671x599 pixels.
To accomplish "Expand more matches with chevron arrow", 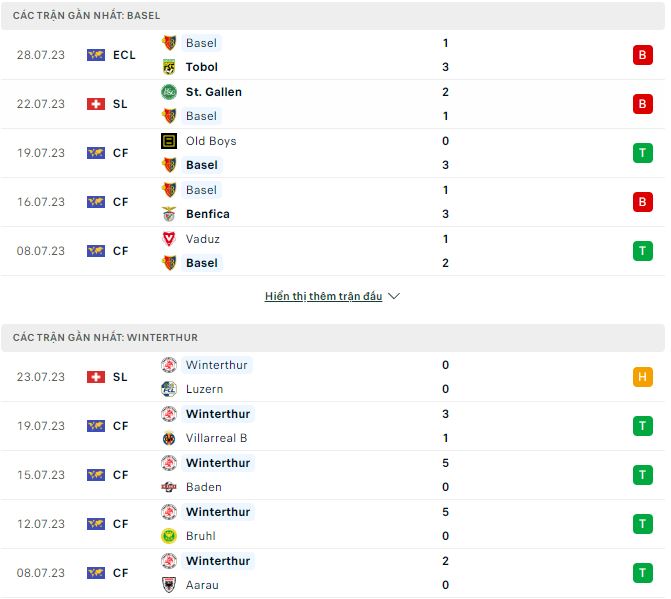I will 394,297.
